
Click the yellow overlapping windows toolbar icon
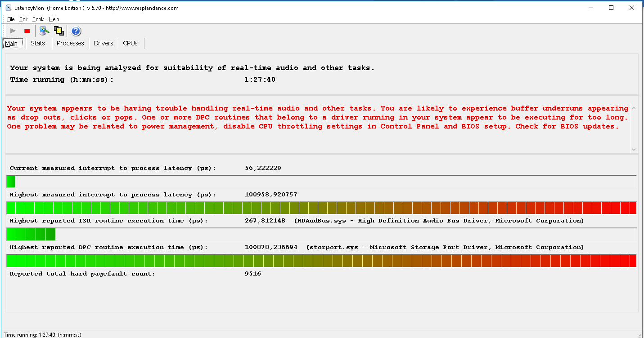pos(59,31)
